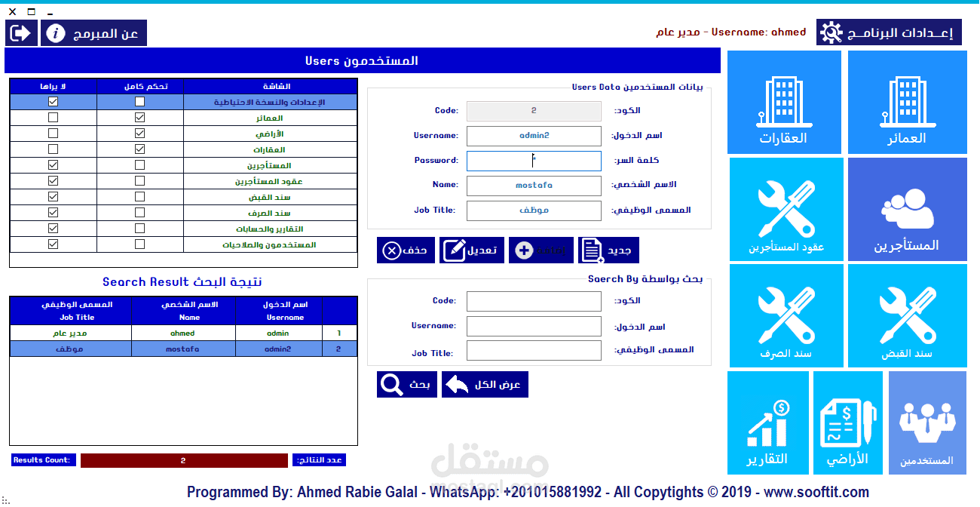Viewport: 980px width, 507px height.
Task: Minimize the application window
Action: [50, 14]
